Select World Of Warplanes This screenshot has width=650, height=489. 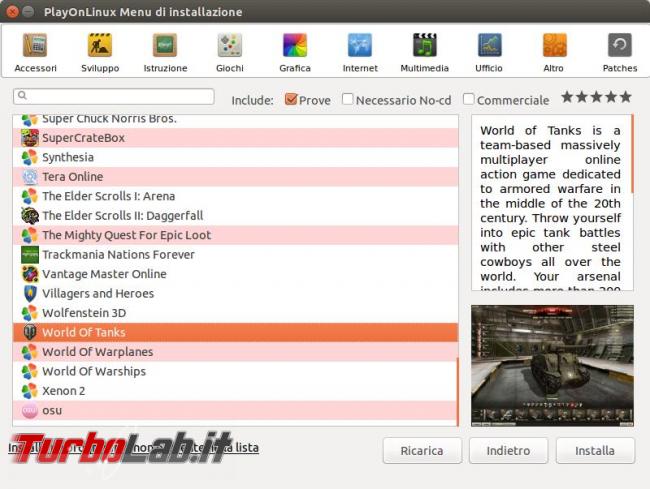[x=235, y=352]
